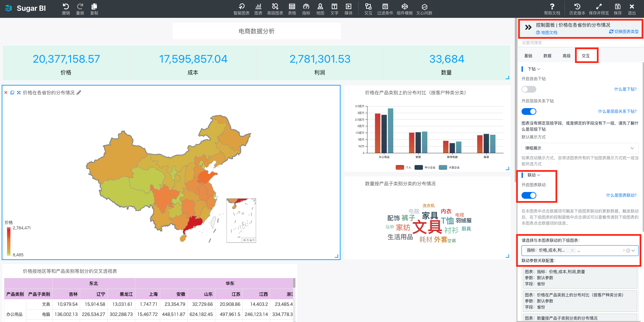Open the linked sub-chart selection dropdown arrow

click(x=633, y=251)
